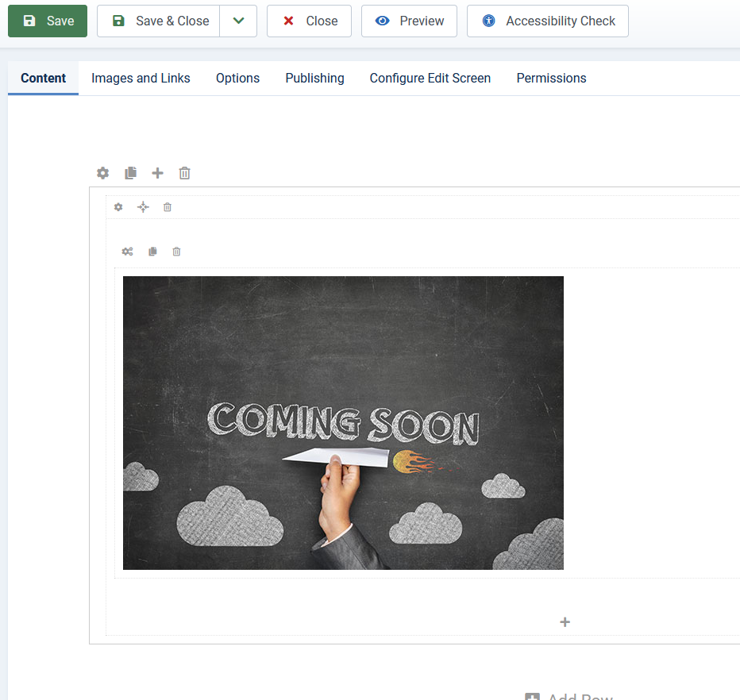Viewport: 740px width, 700px height.
Task: Delete the column with trash icon
Action: [167, 207]
